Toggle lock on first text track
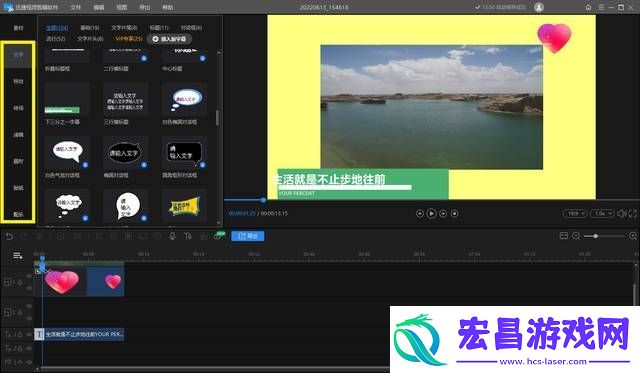Image resolution: width=640 pixels, height=373 pixels. coord(20,334)
